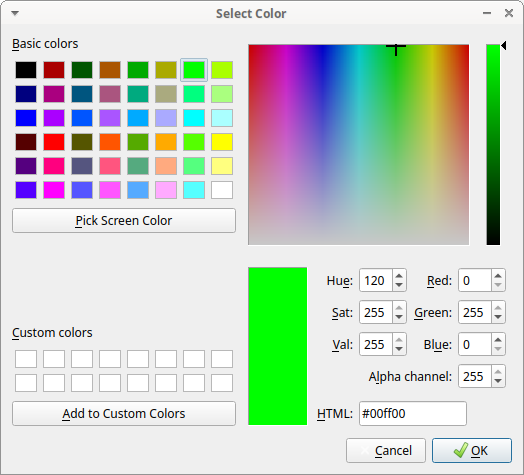Viewport: 524px width, 475px height.
Task: Select the last custom color slot in second row
Action: [222, 383]
